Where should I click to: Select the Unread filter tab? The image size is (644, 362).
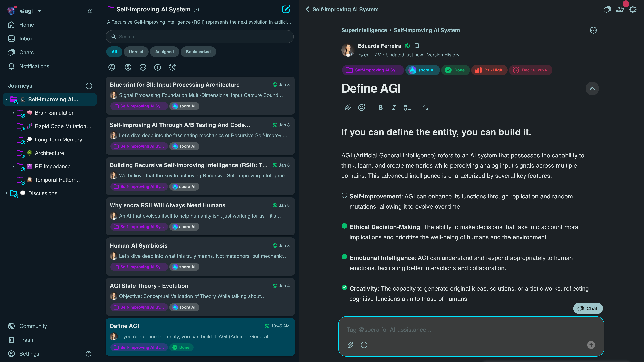pyautogui.click(x=136, y=52)
